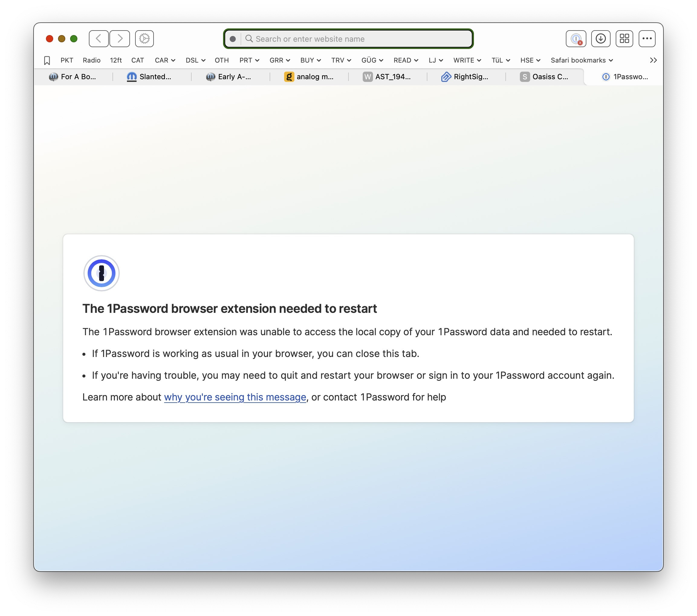The height and width of the screenshot is (616, 697).
Task: Open the three-dot more menu
Action: (647, 39)
